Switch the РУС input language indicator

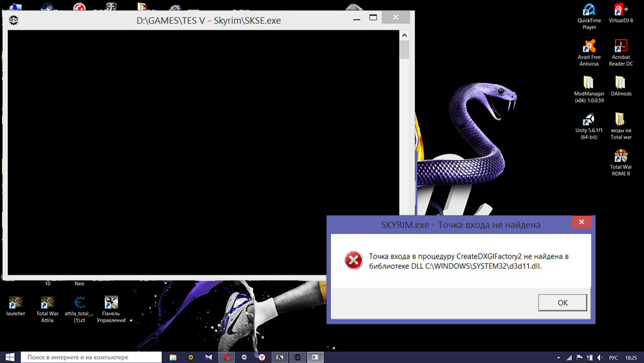point(614,357)
